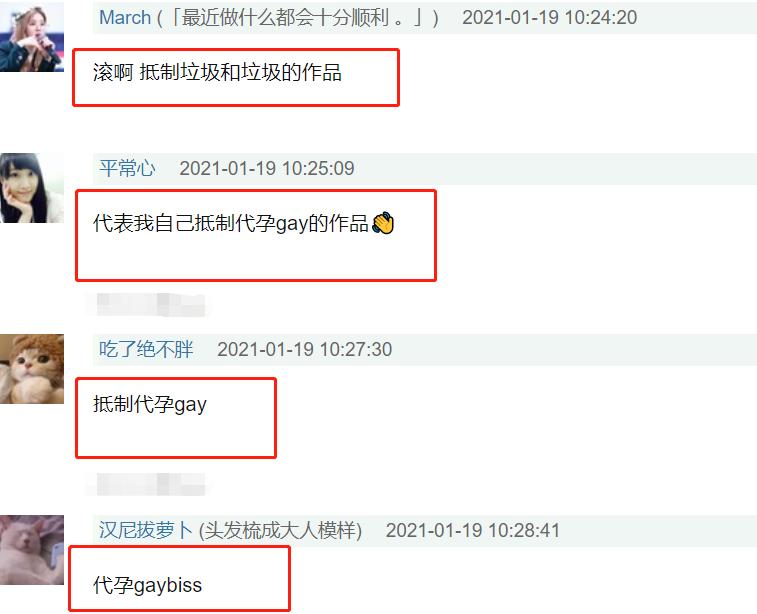Click the comment text 代孕gaybiss

point(147,585)
